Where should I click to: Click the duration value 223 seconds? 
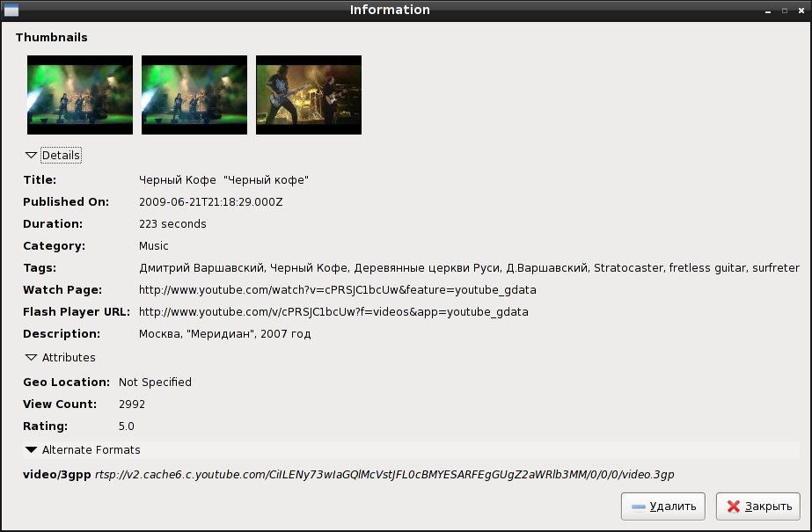click(x=172, y=224)
